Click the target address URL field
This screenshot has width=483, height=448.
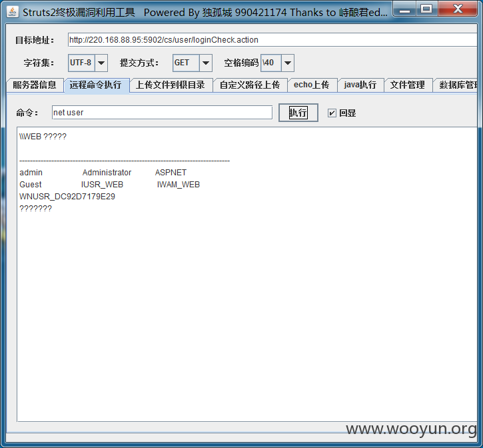click(272, 40)
